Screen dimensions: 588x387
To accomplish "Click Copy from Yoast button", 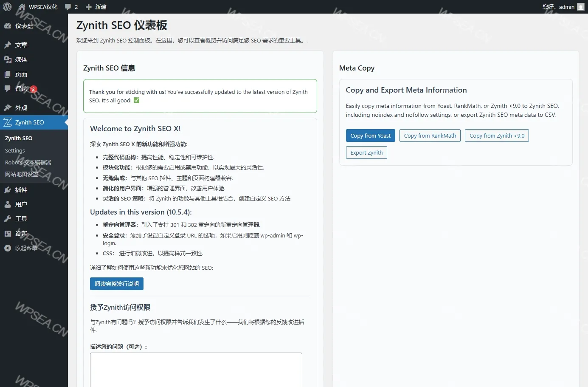I will click(371, 136).
